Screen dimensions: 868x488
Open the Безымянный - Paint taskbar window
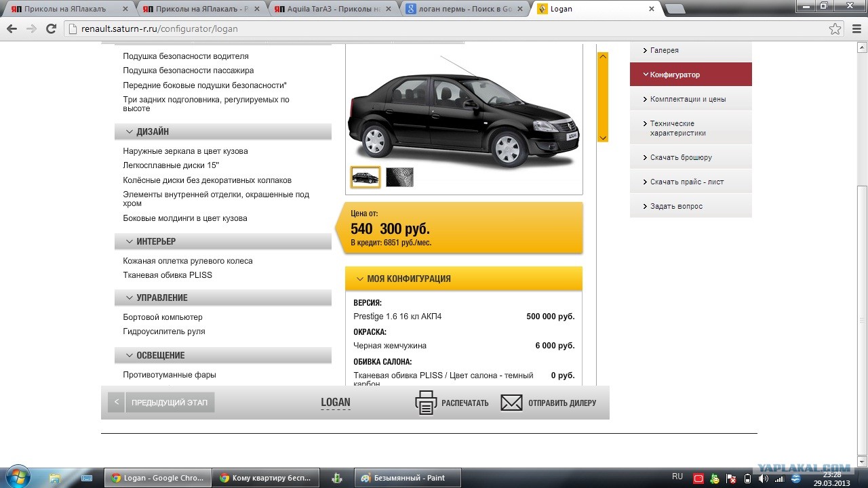click(x=408, y=478)
